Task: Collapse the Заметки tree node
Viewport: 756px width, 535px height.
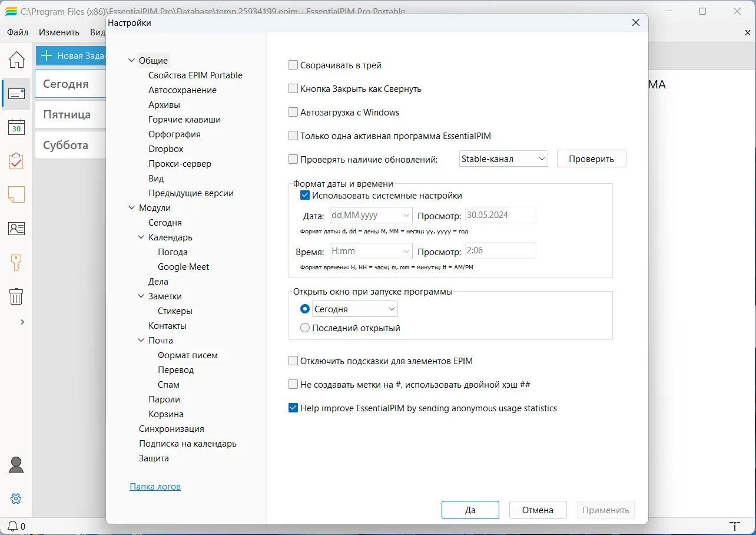Action: pyautogui.click(x=141, y=296)
